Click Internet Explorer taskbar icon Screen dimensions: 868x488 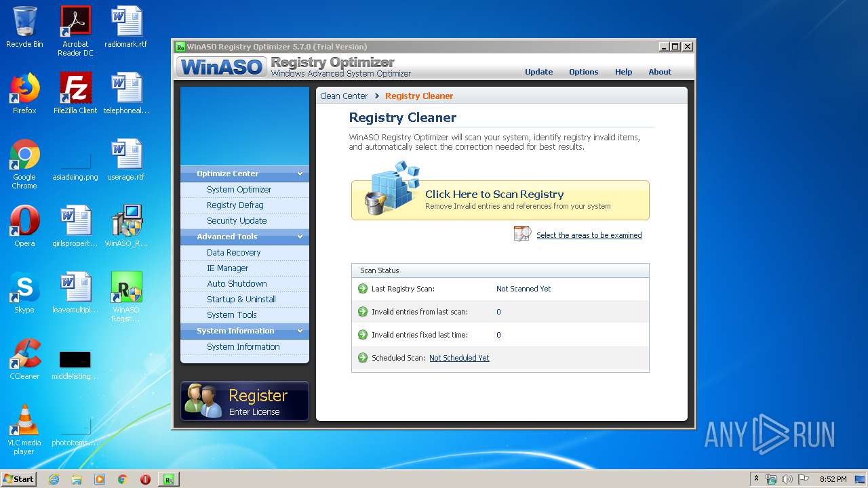(54, 479)
